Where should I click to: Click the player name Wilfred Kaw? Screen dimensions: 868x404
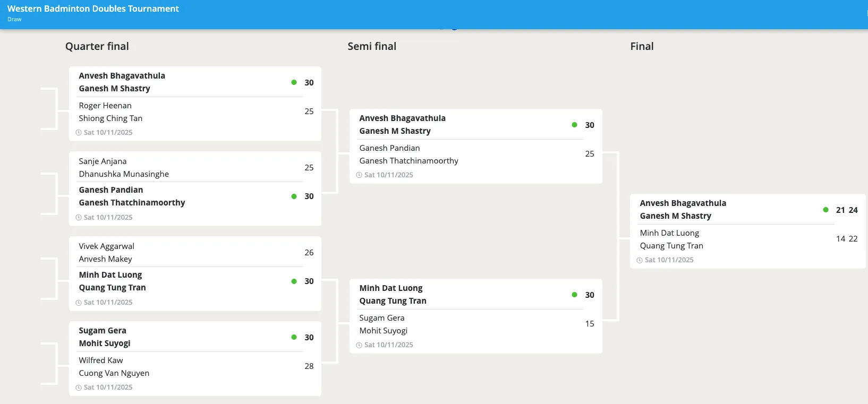click(x=100, y=360)
